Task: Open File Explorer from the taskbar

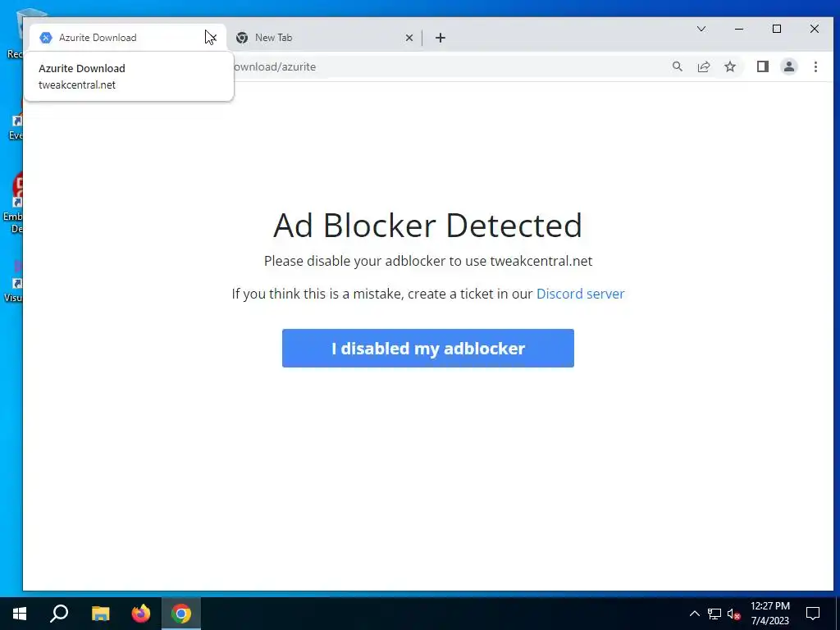Action: pos(100,614)
